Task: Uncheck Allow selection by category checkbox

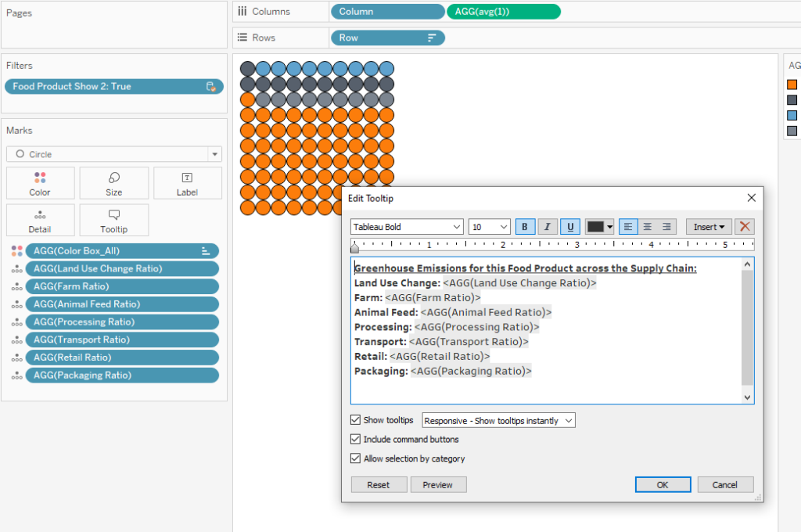Action: pyautogui.click(x=356, y=458)
